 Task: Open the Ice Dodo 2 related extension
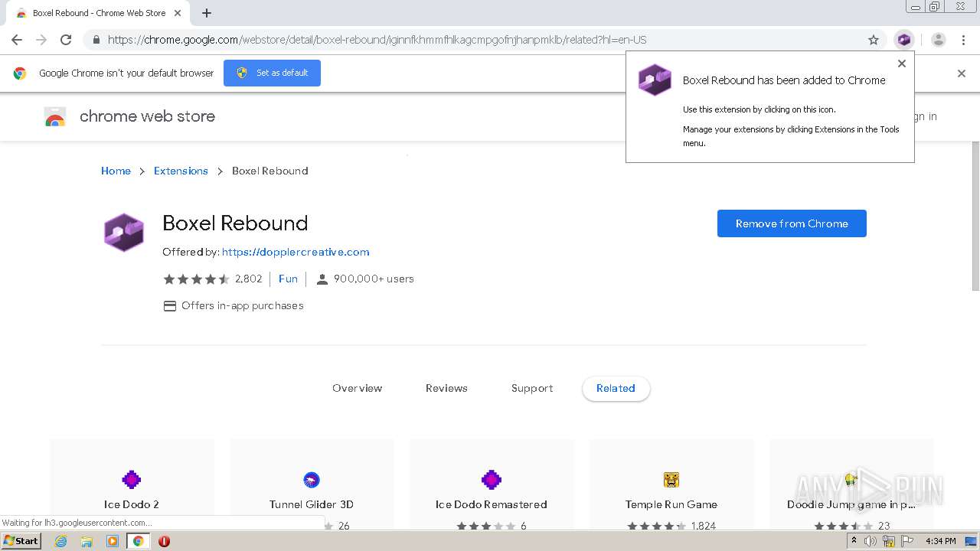click(x=132, y=486)
